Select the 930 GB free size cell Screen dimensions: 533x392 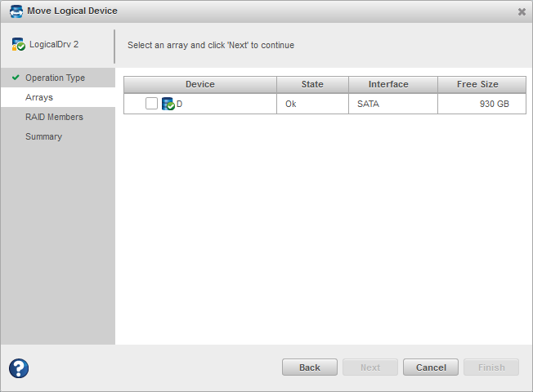[494, 104]
